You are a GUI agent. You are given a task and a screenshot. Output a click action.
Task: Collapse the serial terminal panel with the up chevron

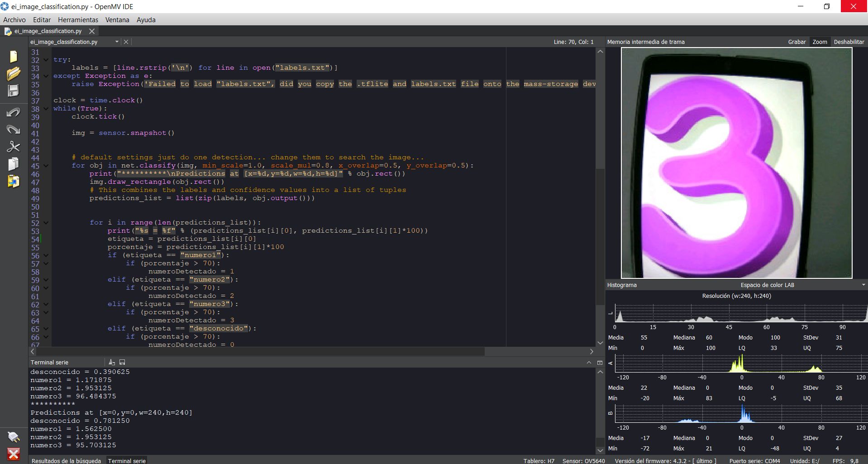click(x=589, y=363)
